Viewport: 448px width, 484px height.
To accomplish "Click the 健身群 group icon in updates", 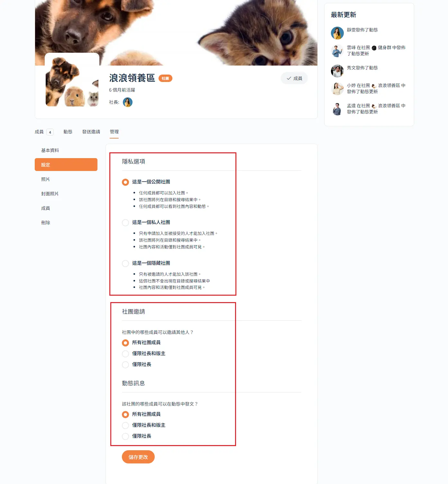I will pos(374,48).
